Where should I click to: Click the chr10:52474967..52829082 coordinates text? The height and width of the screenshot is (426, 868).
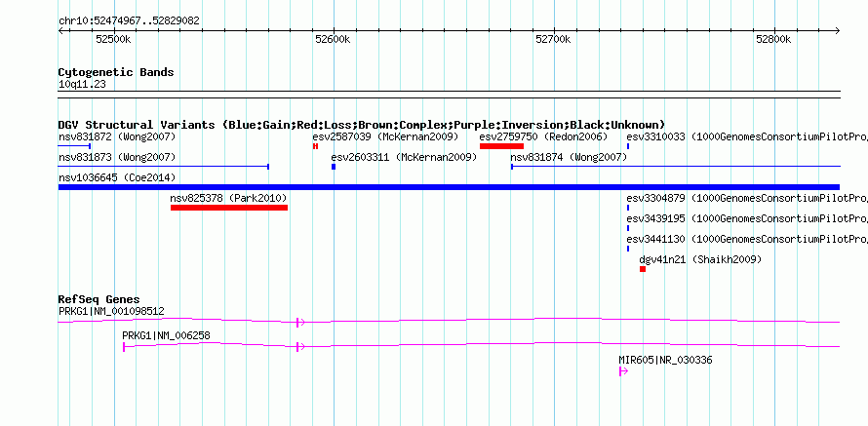click(129, 21)
